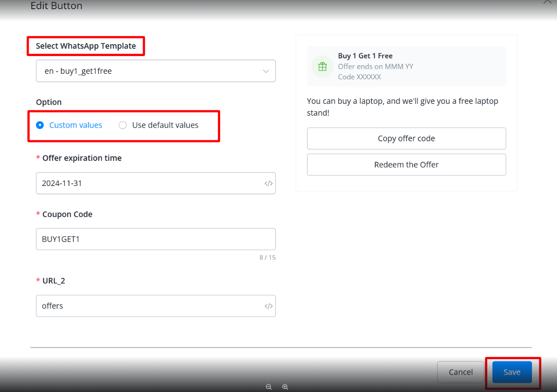Focus the Offer expiration time input field

pos(150,184)
